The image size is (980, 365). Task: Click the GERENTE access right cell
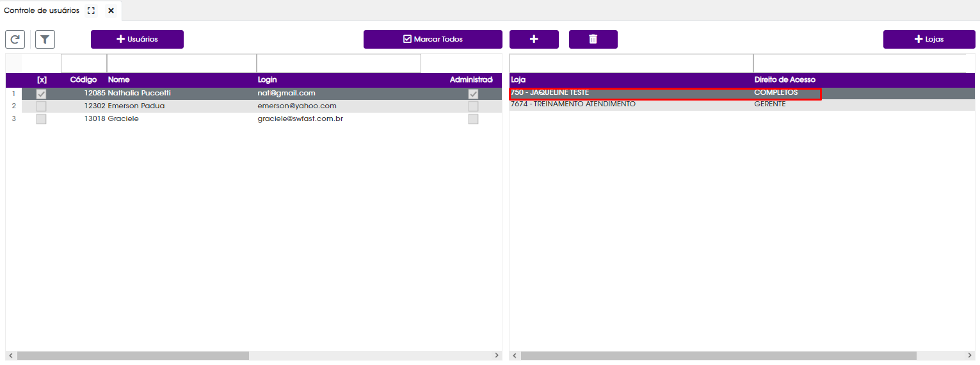tap(769, 104)
